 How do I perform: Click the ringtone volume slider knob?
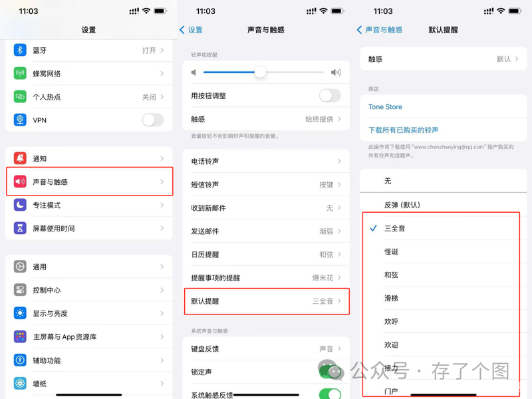pyautogui.click(x=260, y=72)
